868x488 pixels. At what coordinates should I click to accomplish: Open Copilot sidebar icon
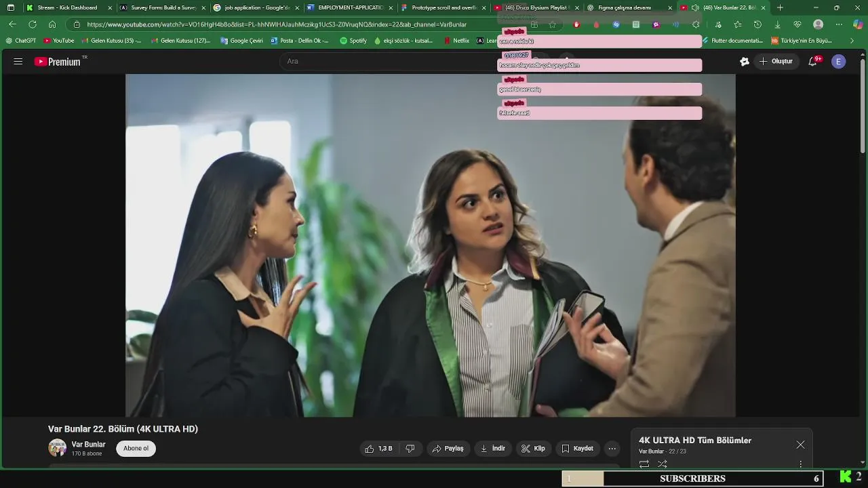858,24
